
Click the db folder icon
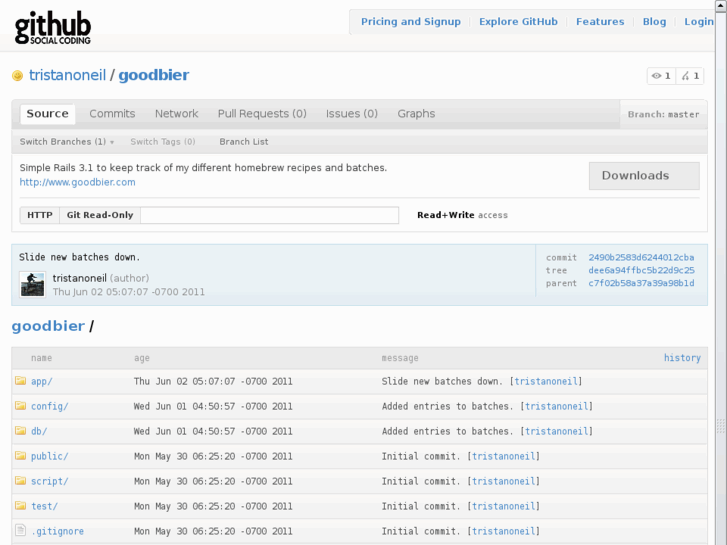click(x=20, y=431)
